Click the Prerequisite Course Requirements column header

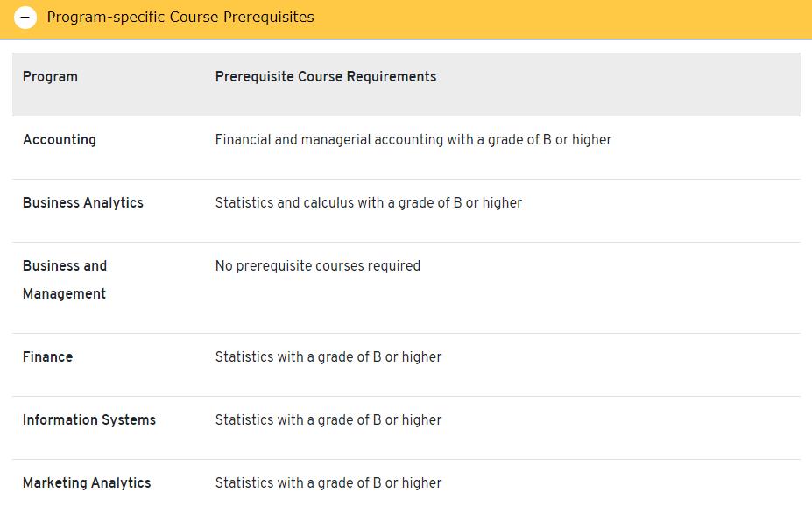tap(326, 77)
